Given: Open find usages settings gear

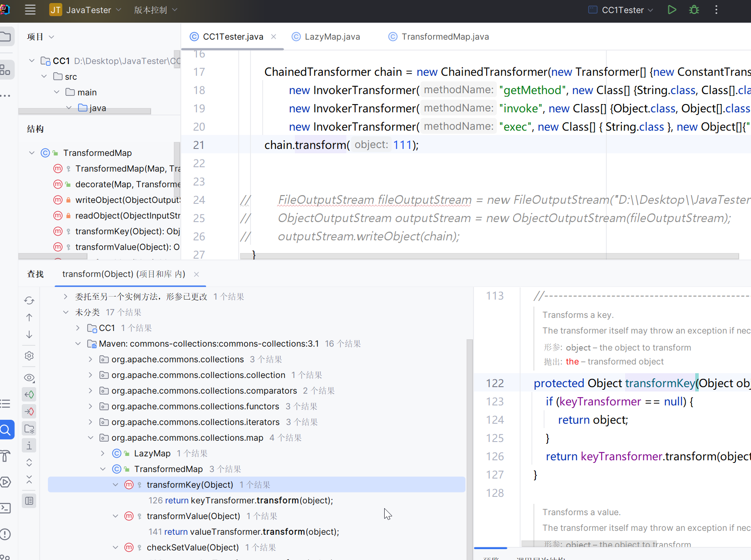Looking at the screenshot, I should (x=29, y=356).
